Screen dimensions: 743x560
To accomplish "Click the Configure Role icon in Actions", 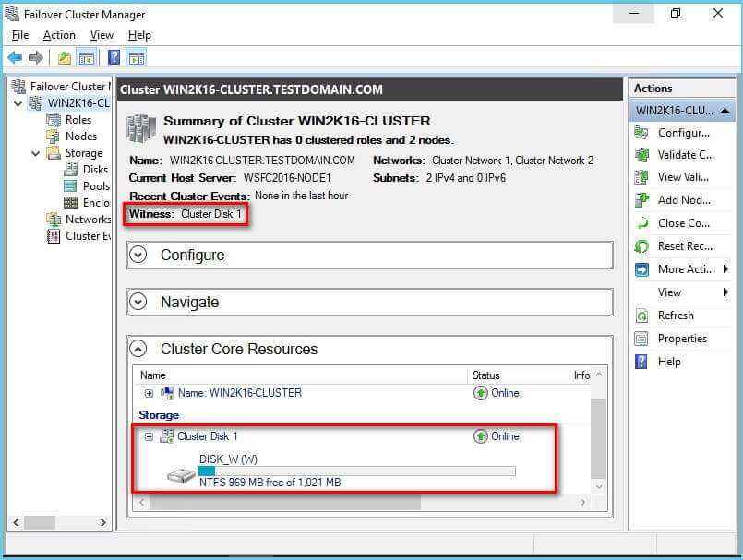I will pos(641,133).
